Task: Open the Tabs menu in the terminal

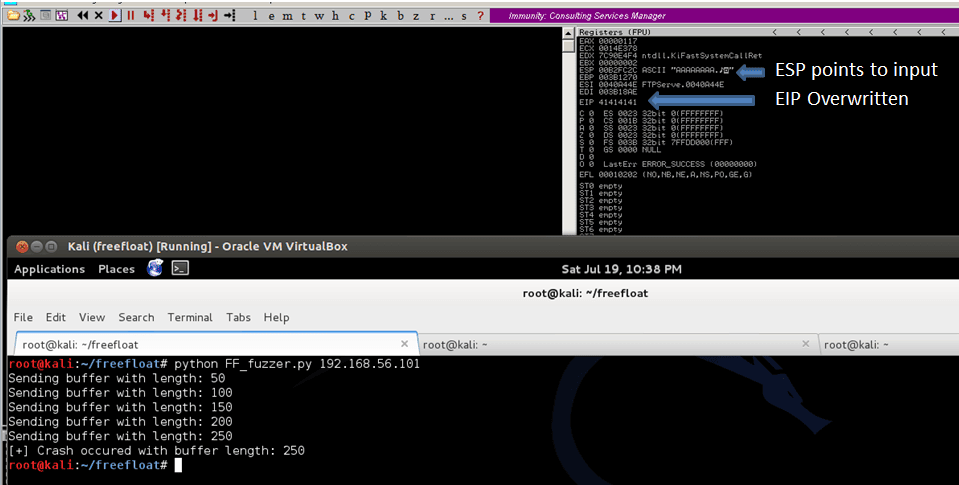Action: coord(239,317)
